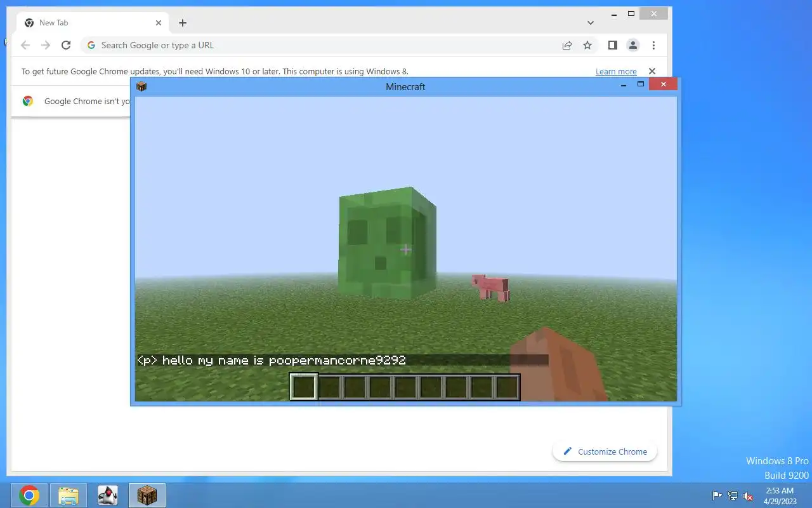812x508 pixels.
Task: Open Chrome's three-dot menu
Action: click(653, 45)
